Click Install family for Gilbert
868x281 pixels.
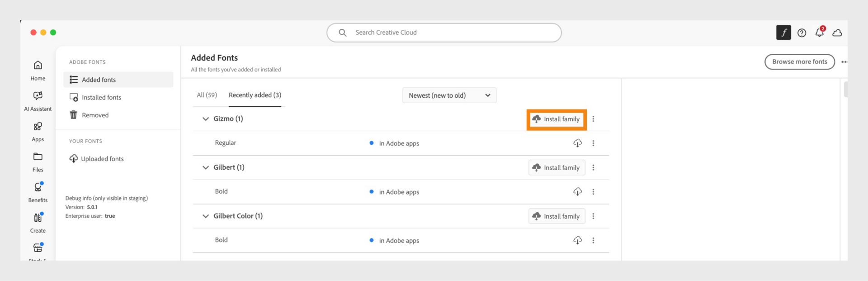point(557,167)
